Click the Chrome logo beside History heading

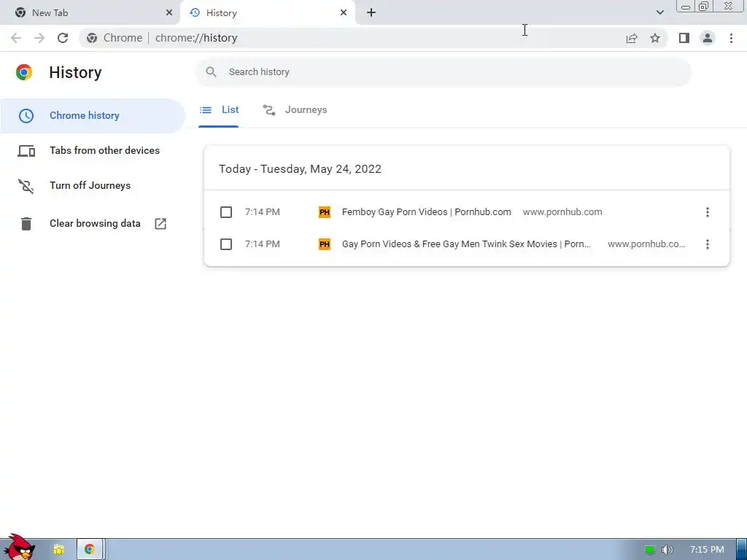(24, 72)
